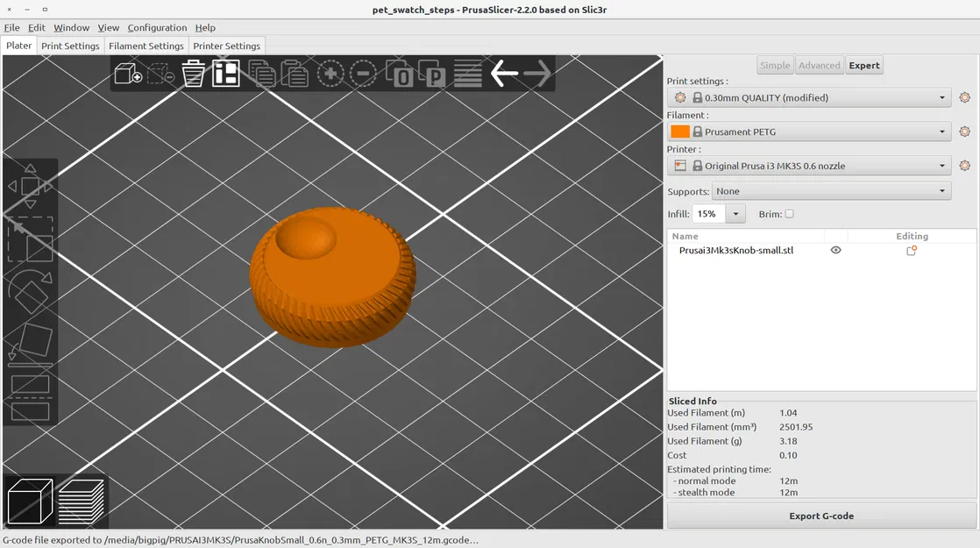The height and width of the screenshot is (548, 980).
Task: Click the Undo left arrow
Action: [504, 74]
